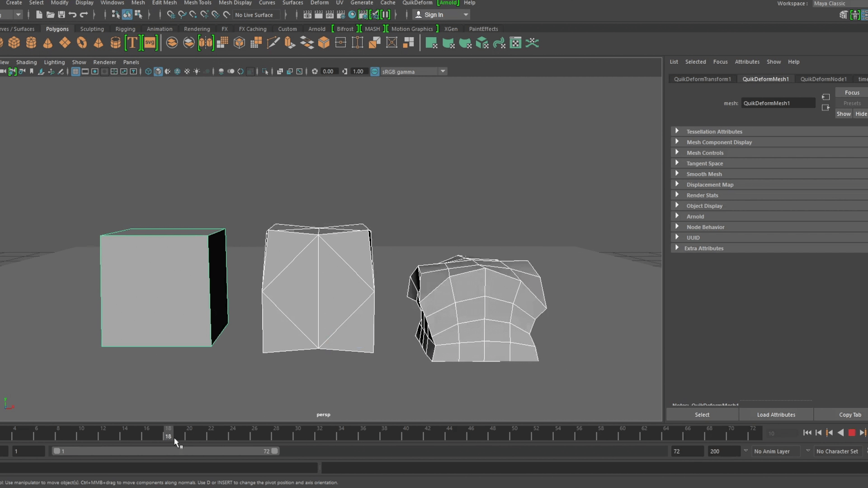Toggle the viewport grid display icon

click(x=75, y=71)
